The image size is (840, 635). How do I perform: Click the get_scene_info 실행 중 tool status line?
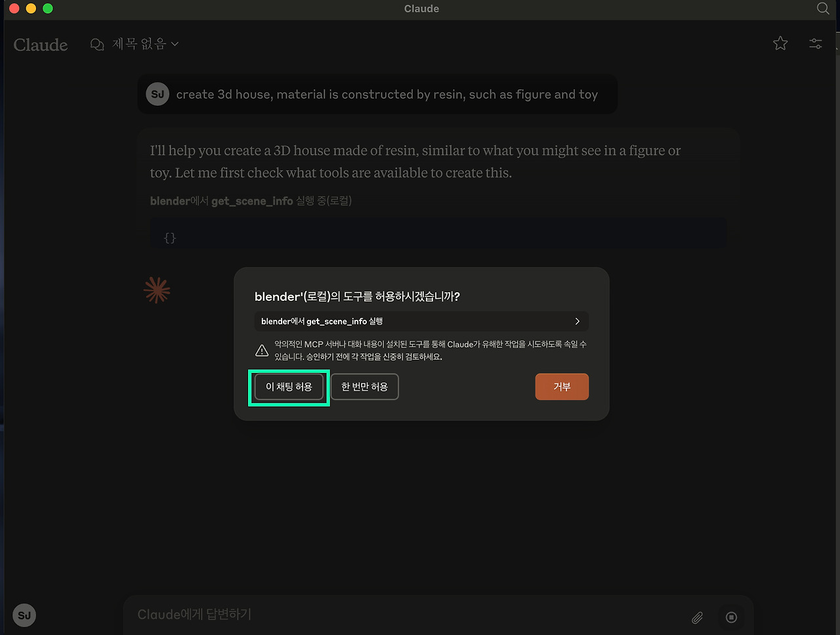pyautogui.click(x=251, y=201)
